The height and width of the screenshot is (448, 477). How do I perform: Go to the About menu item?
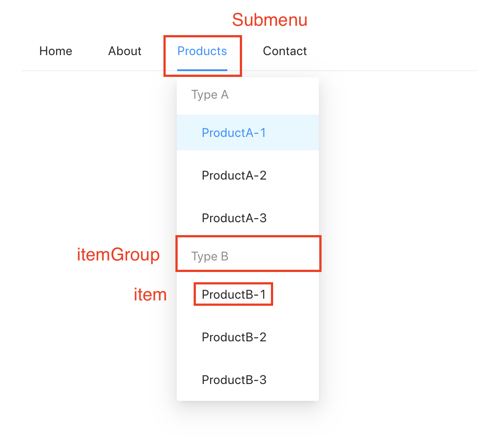tap(125, 51)
